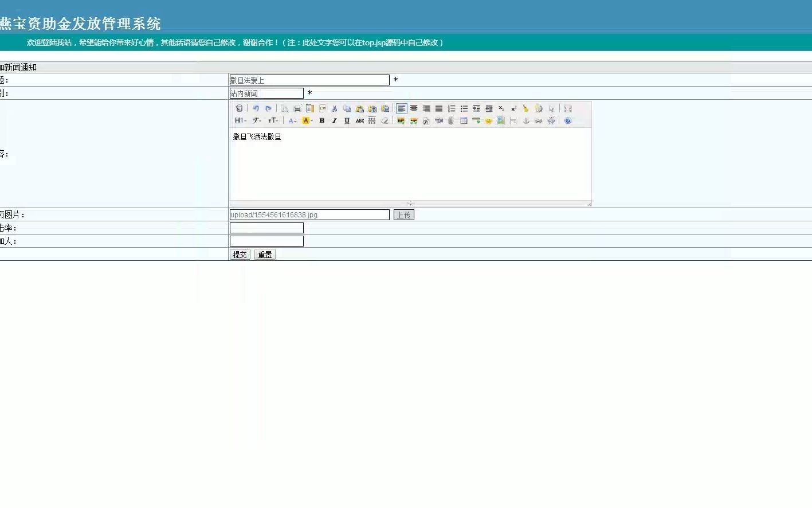Viewport: 812px width, 508px height.
Task: Toggle the editor fullscreen mode
Action: [568, 108]
